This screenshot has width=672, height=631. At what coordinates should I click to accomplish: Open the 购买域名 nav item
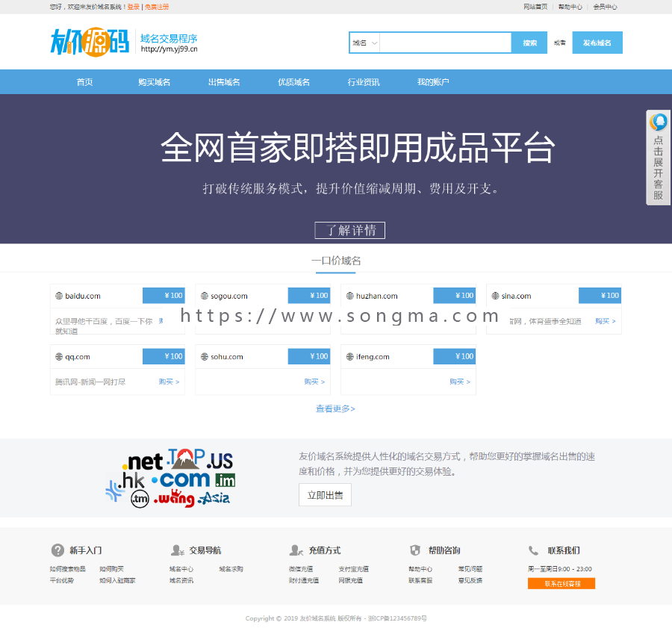(x=155, y=82)
